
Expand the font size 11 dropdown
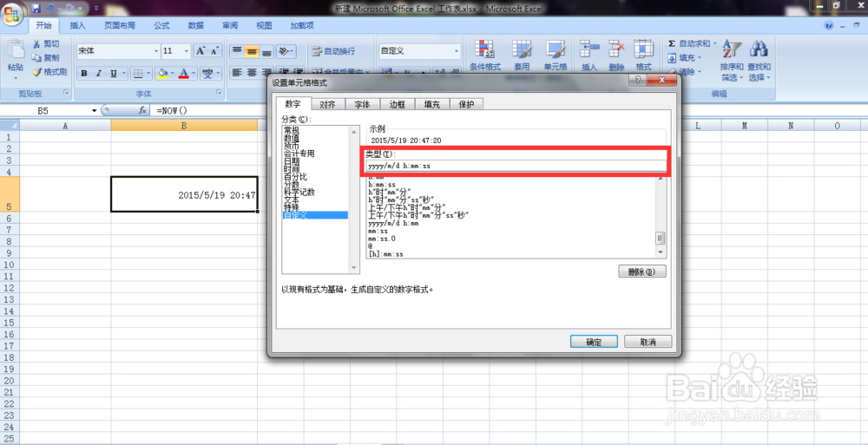tap(187, 51)
